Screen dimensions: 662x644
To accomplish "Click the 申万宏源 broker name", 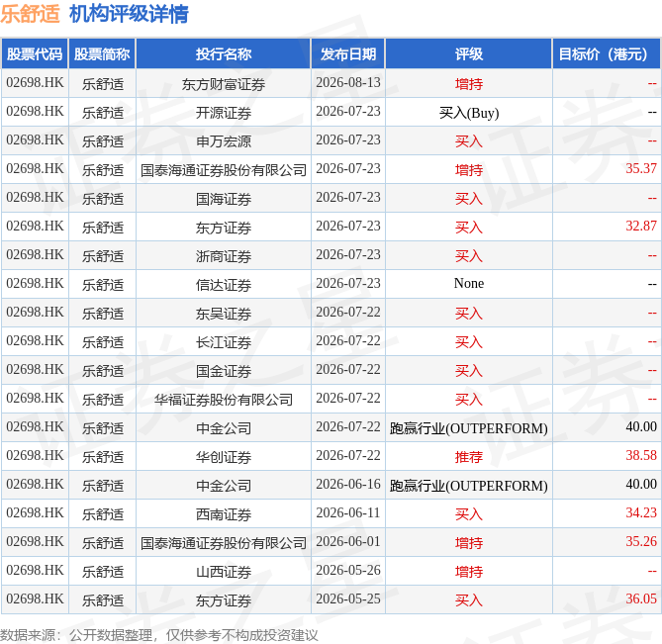I will tap(224, 141).
